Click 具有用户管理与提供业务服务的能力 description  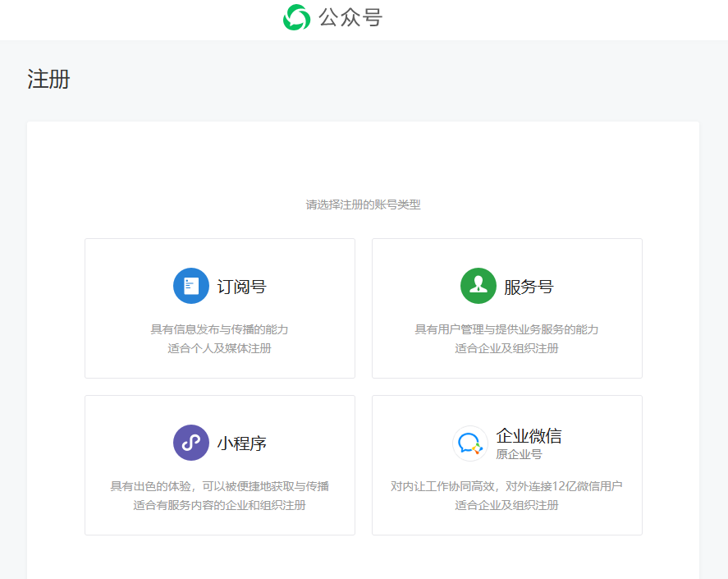[x=506, y=329]
